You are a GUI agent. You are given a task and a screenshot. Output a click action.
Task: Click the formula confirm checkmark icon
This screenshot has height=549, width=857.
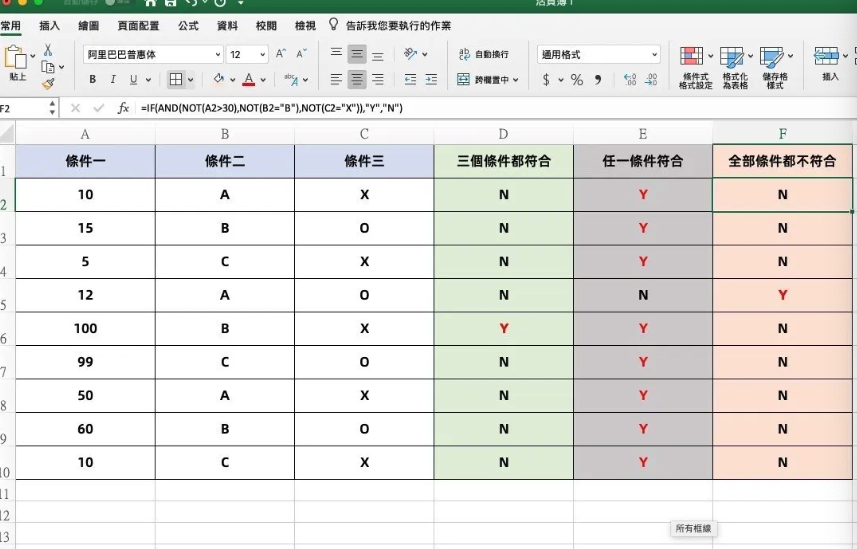click(98, 108)
